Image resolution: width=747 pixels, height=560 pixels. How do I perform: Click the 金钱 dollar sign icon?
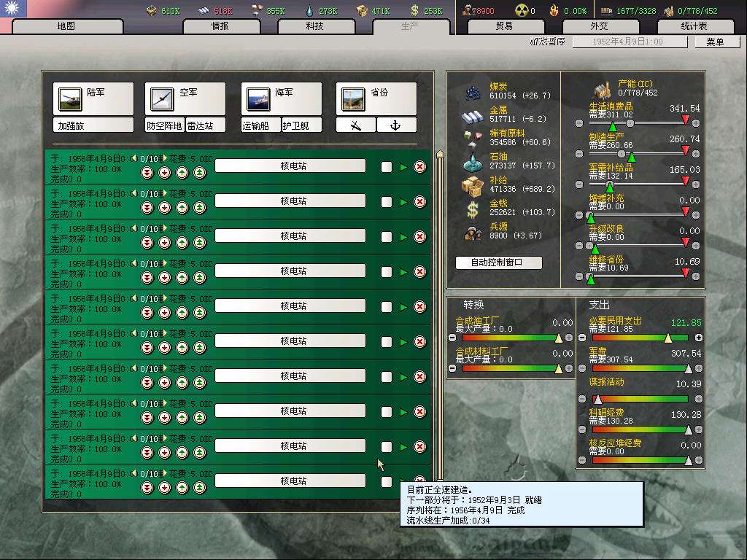tap(473, 209)
